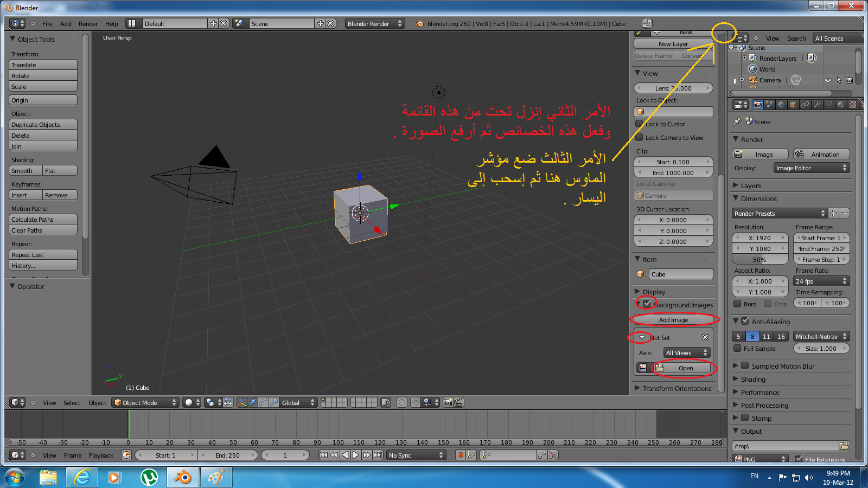Image resolution: width=868 pixels, height=488 pixels.
Task: Click the OpenGL render image camera icon
Action: pyautogui.click(x=448, y=402)
